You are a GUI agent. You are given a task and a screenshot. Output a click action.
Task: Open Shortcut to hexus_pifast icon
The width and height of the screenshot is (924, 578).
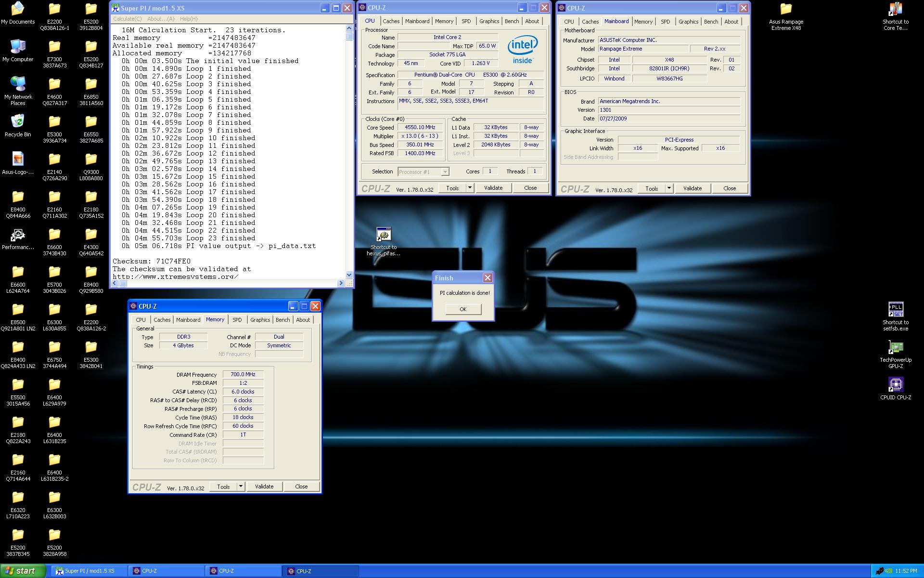pyautogui.click(x=384, y=241)
